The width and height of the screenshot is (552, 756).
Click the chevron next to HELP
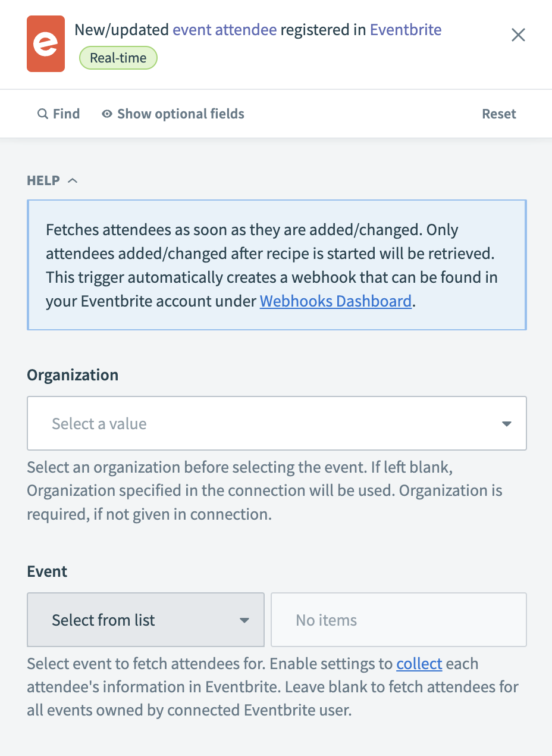(x=73, y=180)
